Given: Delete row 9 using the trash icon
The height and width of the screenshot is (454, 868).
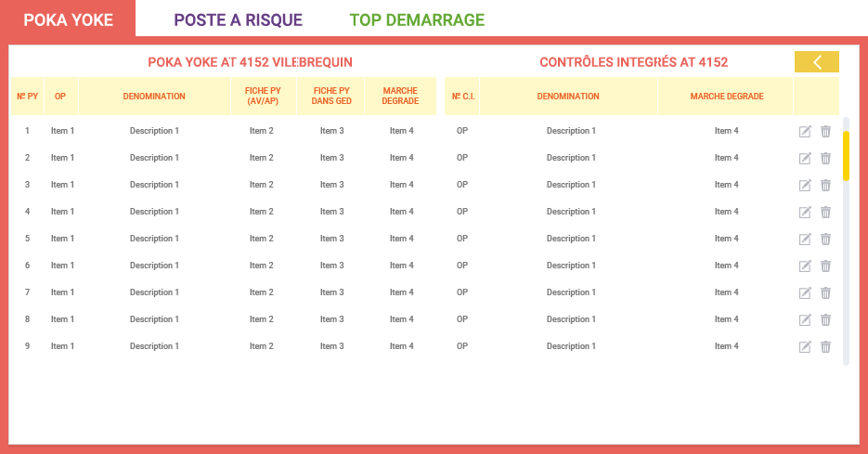Looking at the screenshot, I should (x=825, y=347).
